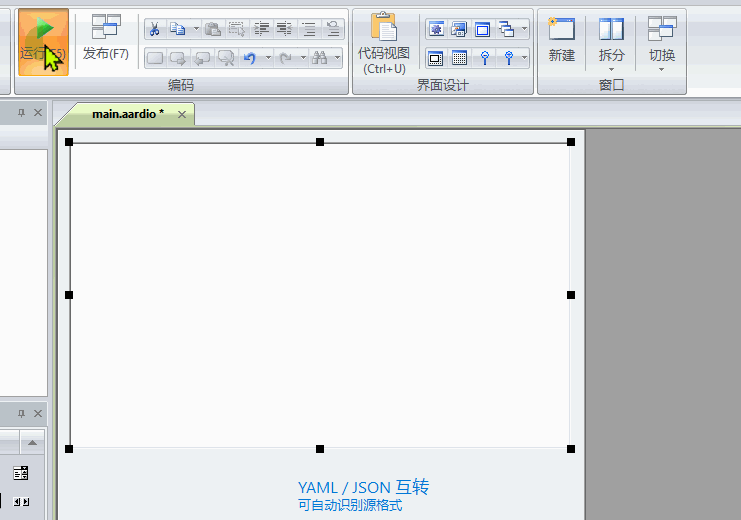Click the blue-bordered window frame icon
Image resolution: width=741 pixels, height=520 pixels.
(483, 29)
